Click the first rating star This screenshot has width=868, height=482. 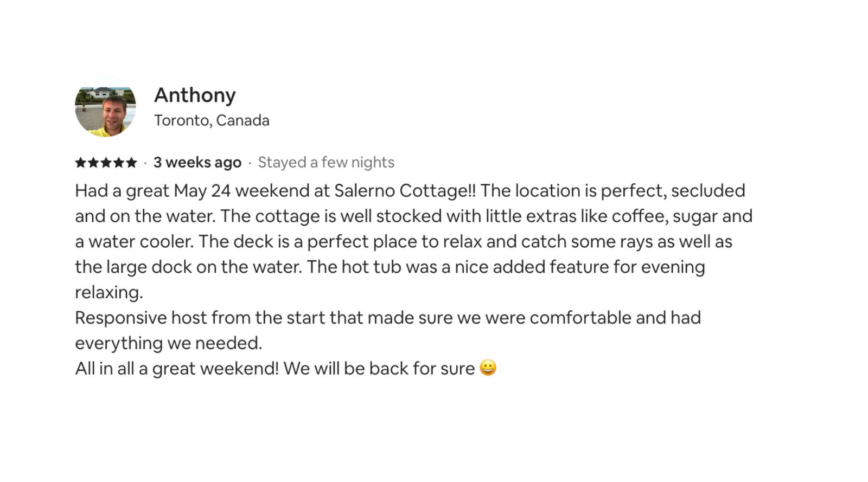pyautogui.click(x=81, y=163)
